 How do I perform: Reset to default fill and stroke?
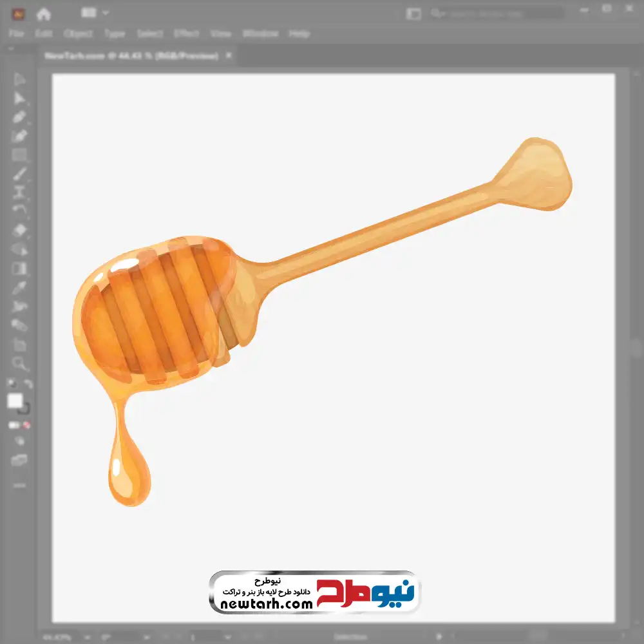[11, 384]
